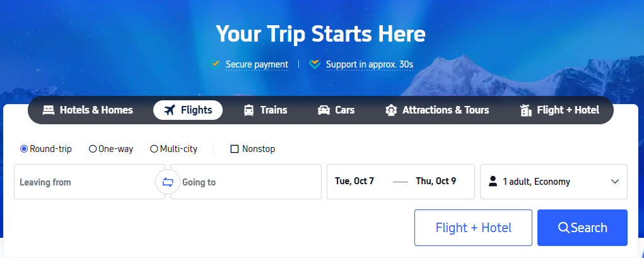This screenshot has width=644, height=258.
Task: Click the bed icon for Hotels & Homes
Action: [49, 110]
